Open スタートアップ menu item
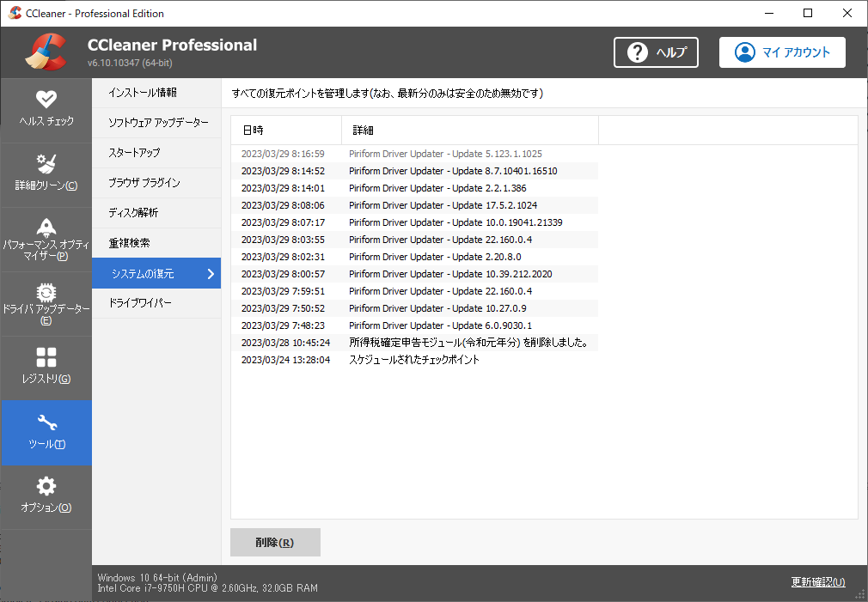The image size is (868, 602). [x=156, y=153]
